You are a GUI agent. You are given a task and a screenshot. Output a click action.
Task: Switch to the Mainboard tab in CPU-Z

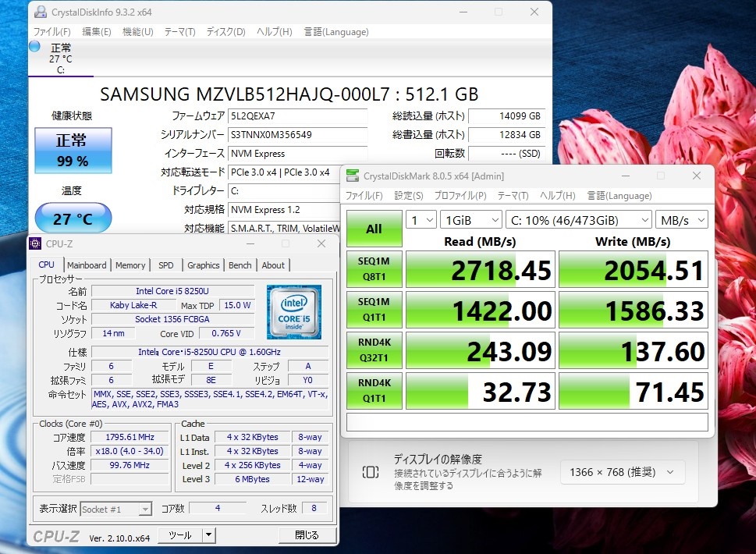click(87, 265)
